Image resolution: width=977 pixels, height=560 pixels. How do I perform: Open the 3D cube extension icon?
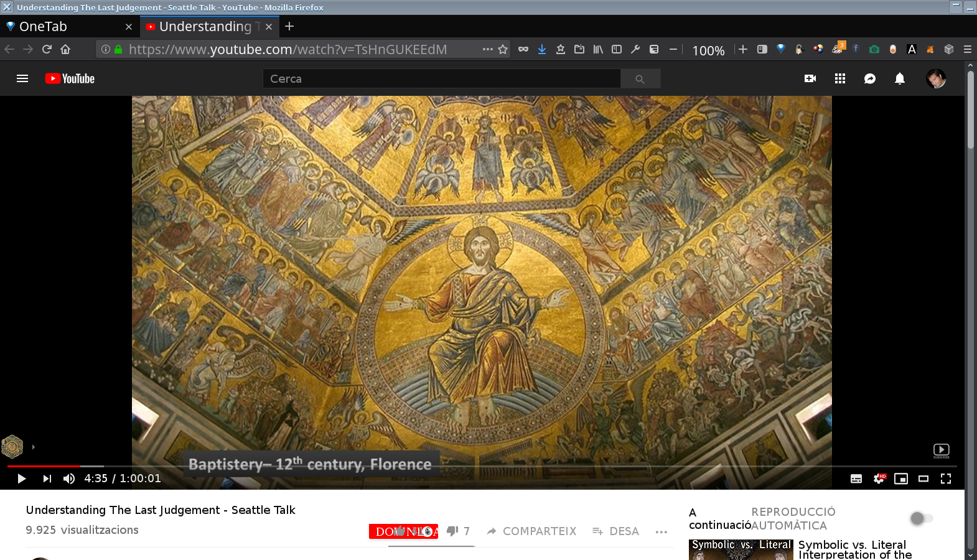point(949,49)
